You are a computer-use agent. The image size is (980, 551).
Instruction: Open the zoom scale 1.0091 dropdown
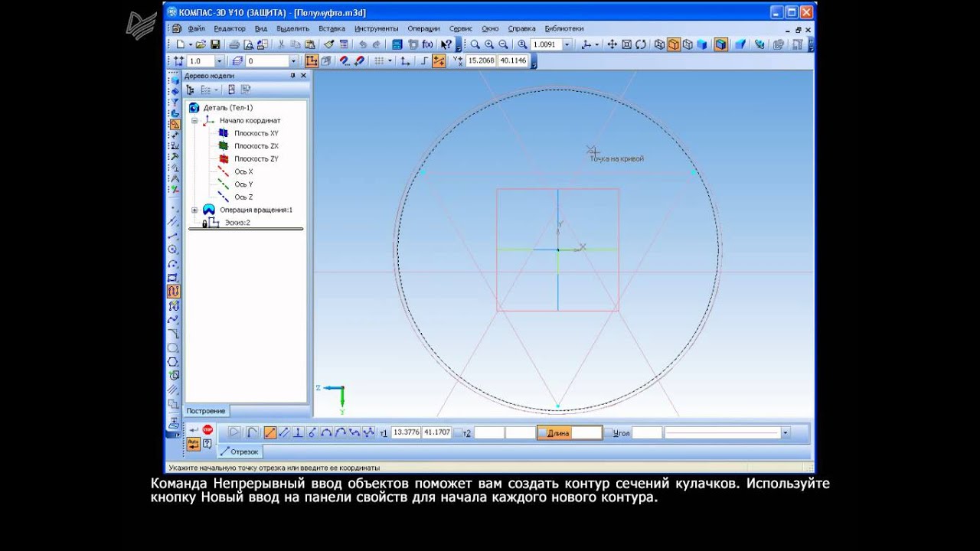(x=567, y=44)
